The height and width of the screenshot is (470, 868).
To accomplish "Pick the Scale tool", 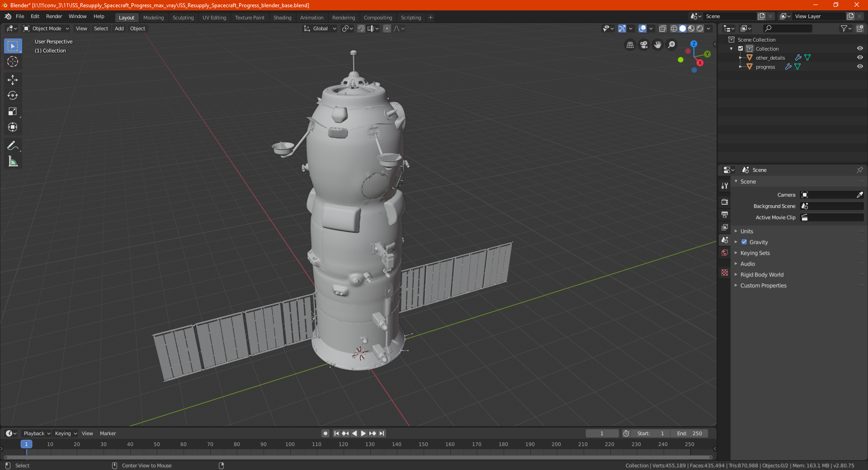I will click(x=13, y=111).
